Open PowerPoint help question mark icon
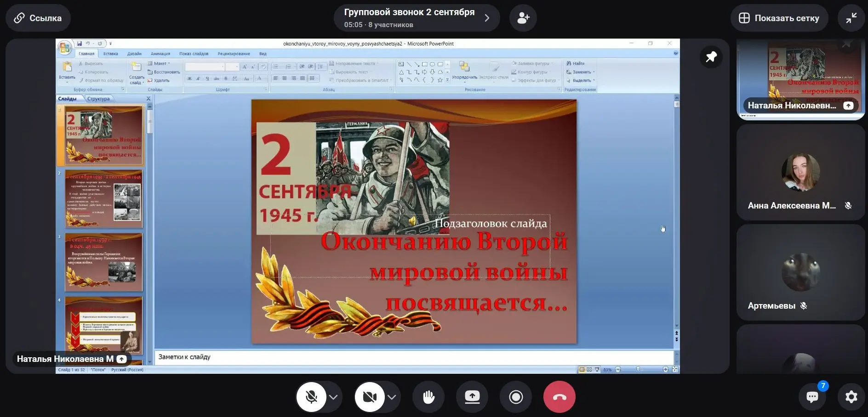 click(x=675, y=53)
